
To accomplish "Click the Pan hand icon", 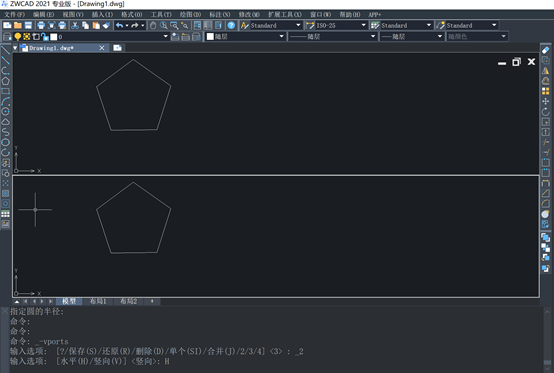I will 153,25.
